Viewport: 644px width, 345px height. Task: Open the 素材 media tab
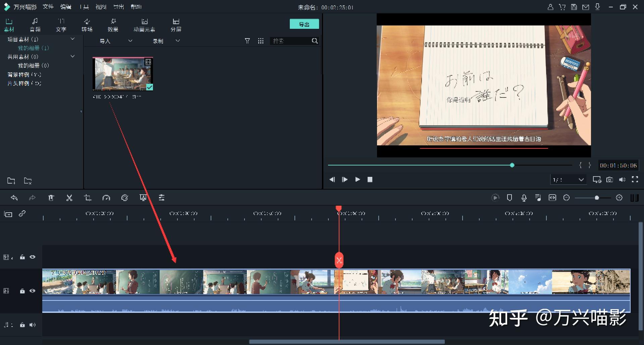(x=9, y=25)
